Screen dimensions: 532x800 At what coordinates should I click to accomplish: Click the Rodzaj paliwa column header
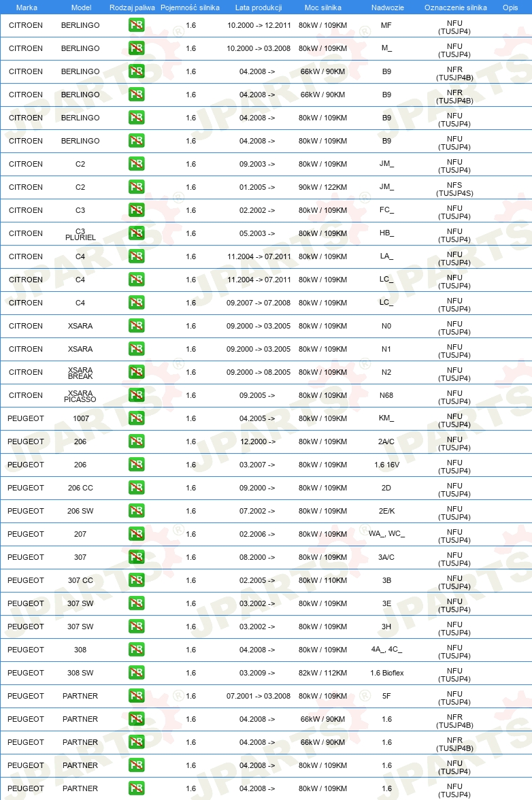132,7
